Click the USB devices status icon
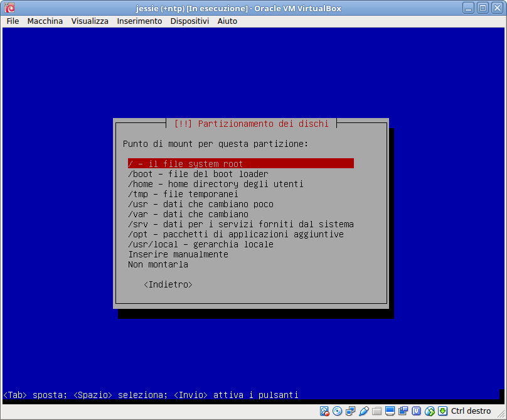This screenshot has width=507, height=420. (x=364, y=411)
